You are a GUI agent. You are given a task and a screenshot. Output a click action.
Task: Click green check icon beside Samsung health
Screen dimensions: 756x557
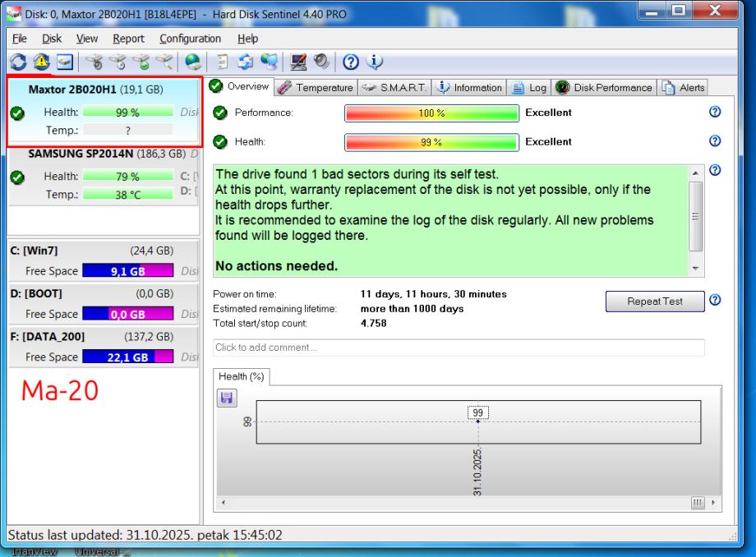click(x=17, y=177)
